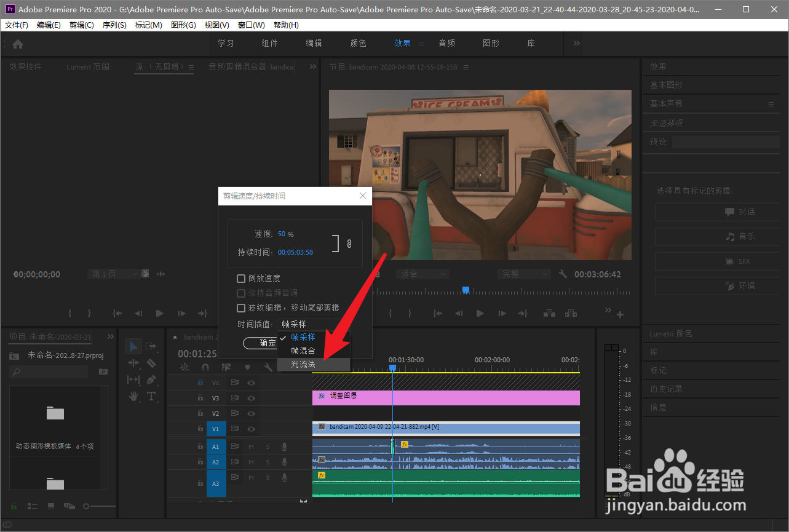Screen dimensions: 789x532
Task: Open the 文件(F) menu
Action: [x=17, y=25]
